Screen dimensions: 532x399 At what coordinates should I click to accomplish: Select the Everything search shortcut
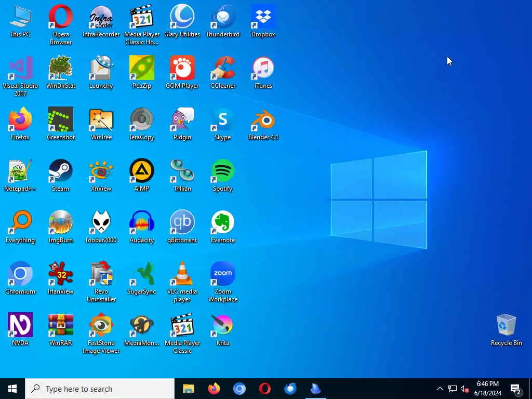[20, 227]
